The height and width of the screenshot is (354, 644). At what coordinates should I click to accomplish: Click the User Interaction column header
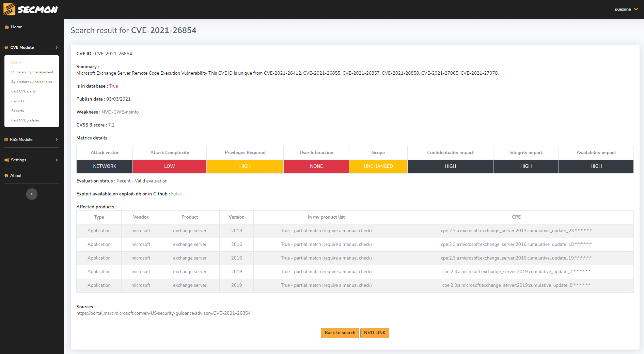click(316, 153)
